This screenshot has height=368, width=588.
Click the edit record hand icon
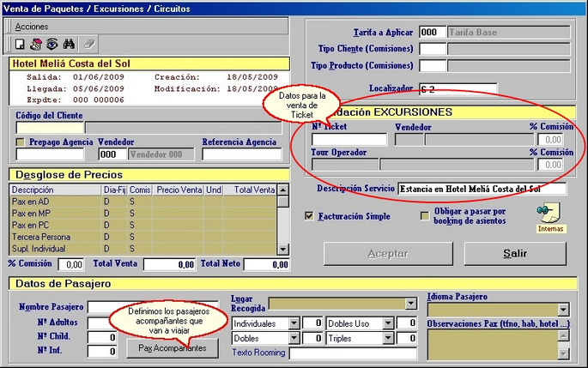coord(36,44)
